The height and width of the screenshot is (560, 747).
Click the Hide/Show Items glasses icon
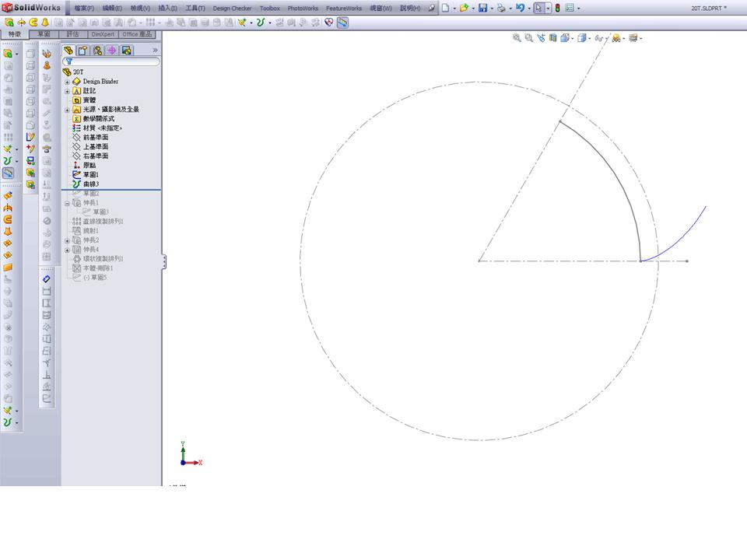[599, 38]
